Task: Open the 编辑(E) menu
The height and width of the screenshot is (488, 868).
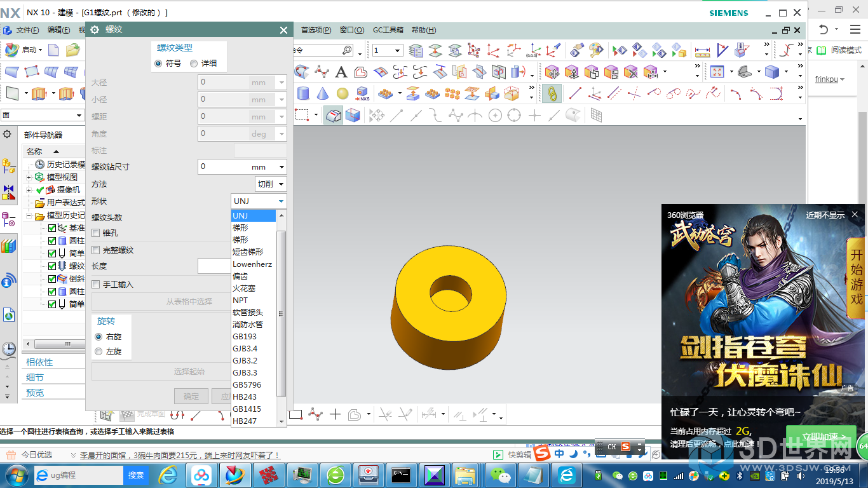Action: (x=59, y=30)
